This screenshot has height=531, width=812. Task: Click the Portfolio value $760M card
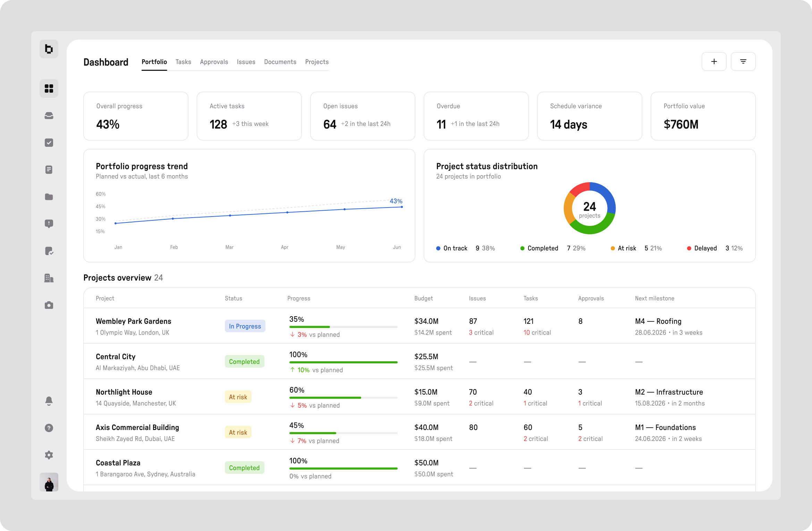tap(703, 116)
